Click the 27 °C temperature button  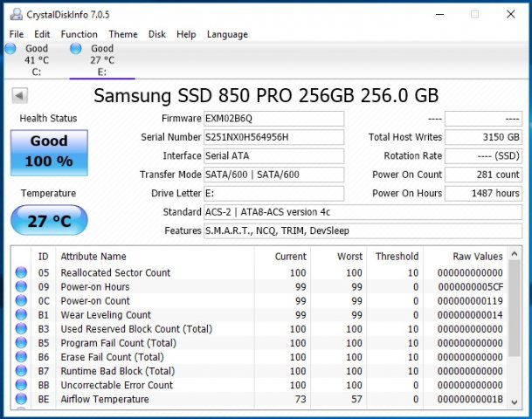(49, 221)
